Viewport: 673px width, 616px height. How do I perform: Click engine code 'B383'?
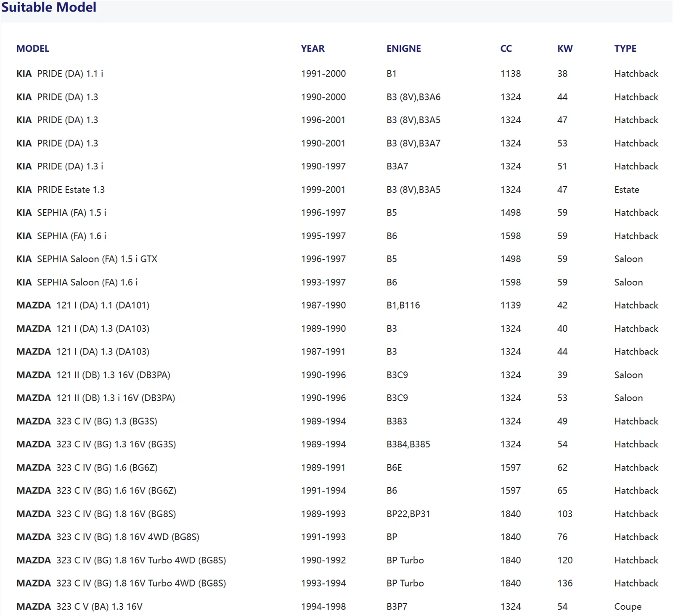396,421
